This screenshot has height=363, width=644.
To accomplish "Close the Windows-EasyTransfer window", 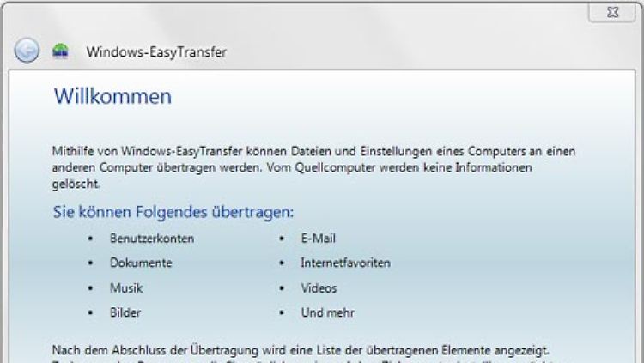I will [612, 12].
